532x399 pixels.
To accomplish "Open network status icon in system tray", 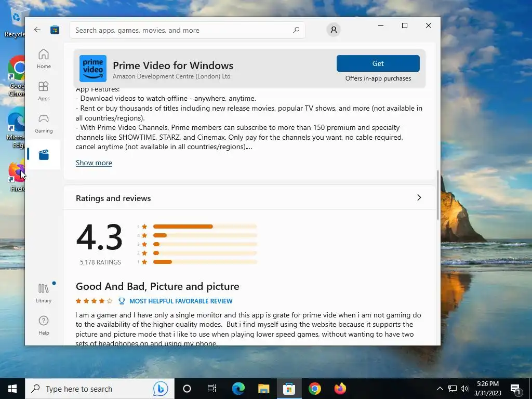I will click(x=453, y=389).
